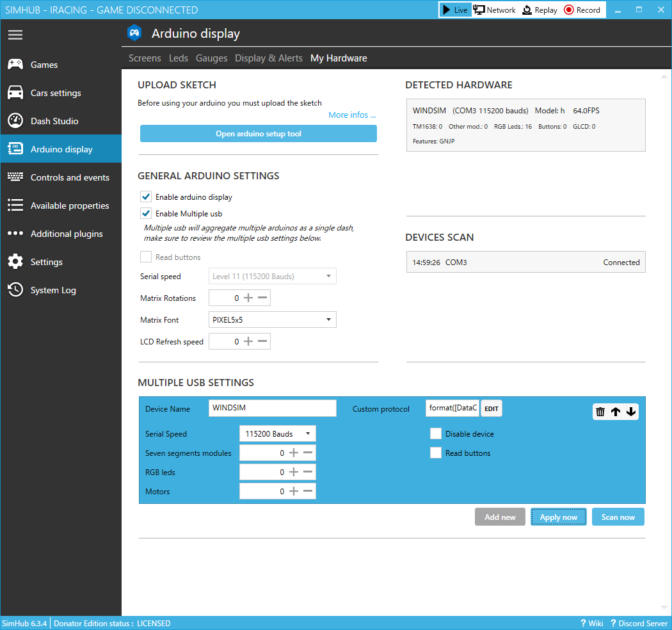672x630 pixels.
Task: Click SimHub 6.3.4 version text
Action: [24, 624]
